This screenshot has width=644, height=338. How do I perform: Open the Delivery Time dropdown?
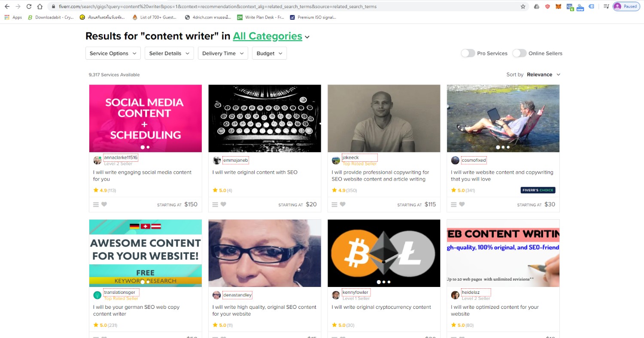click(x=223, y=53)
